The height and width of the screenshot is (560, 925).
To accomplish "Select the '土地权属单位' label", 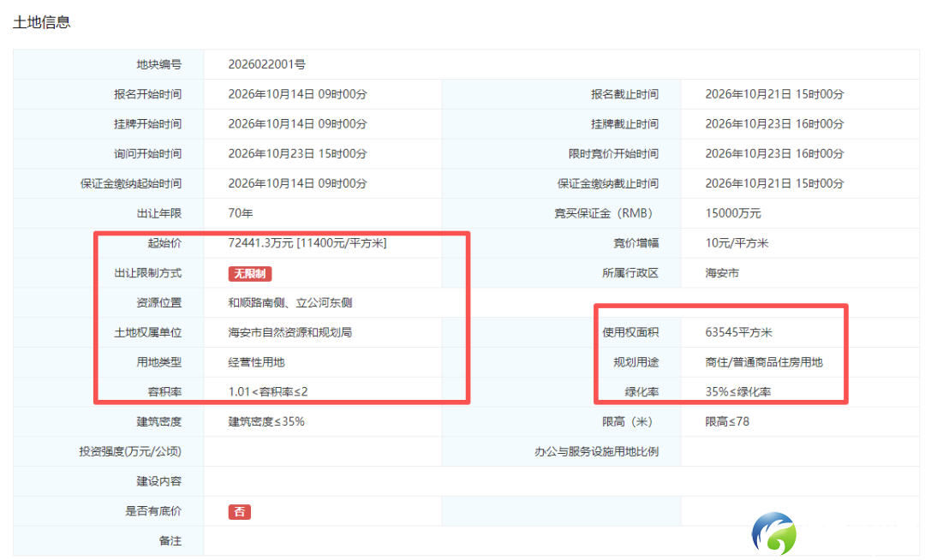I will coord(148,333).
